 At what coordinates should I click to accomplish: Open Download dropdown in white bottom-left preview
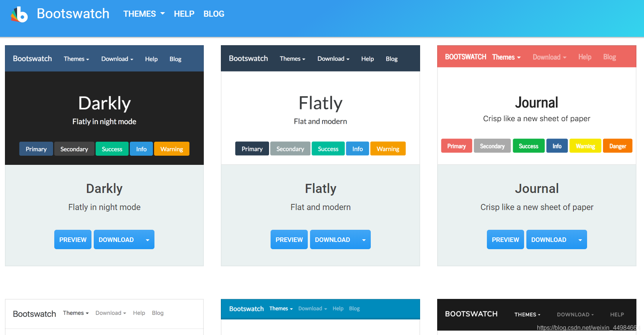pyautogui.click(x=111, y=313)
